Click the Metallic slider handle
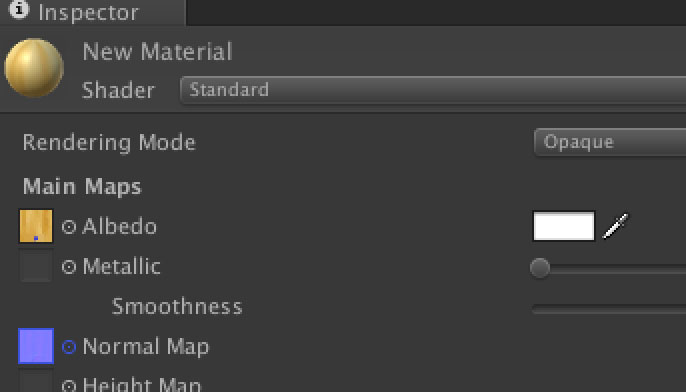The width and height of the screenshot is (686, 392). (x=540, y=268)
